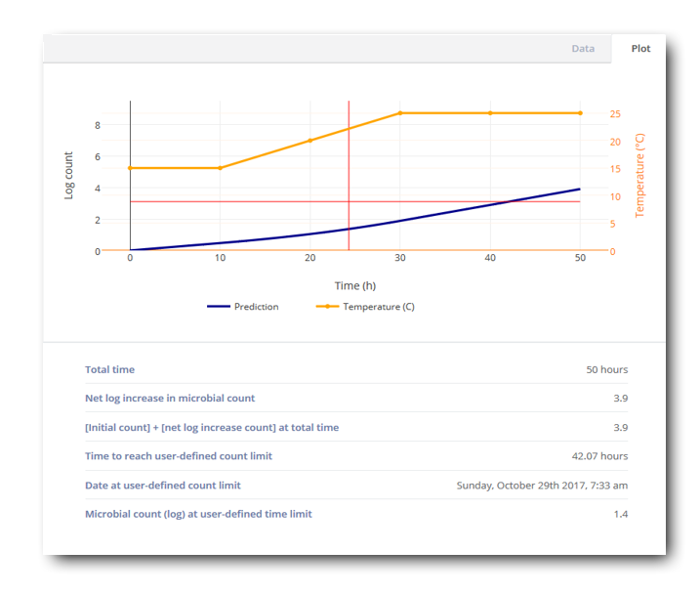Screen dimensions: 700x593
Task: Toggle the Prediction legend entry
Action: (243, 307)
